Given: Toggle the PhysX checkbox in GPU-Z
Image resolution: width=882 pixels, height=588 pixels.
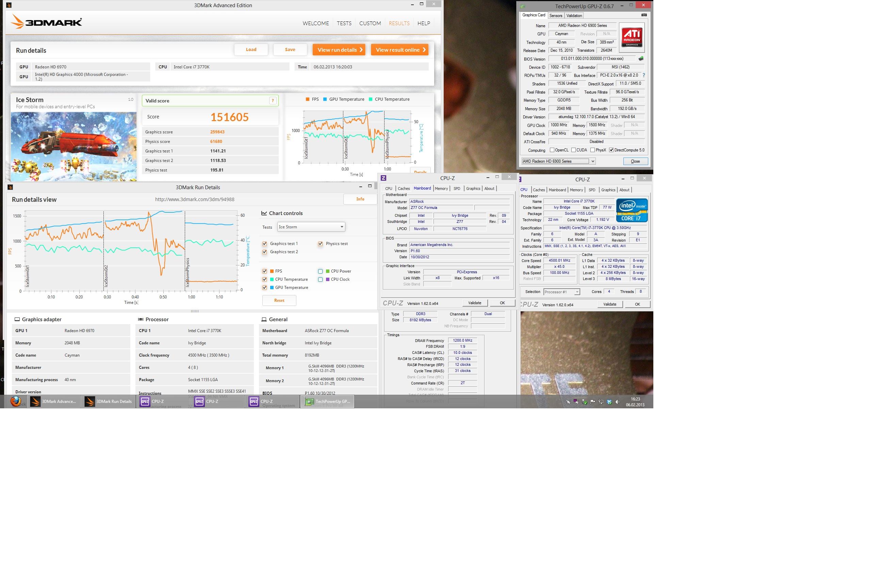Looking at the screenshot, I should pos(592,150).
